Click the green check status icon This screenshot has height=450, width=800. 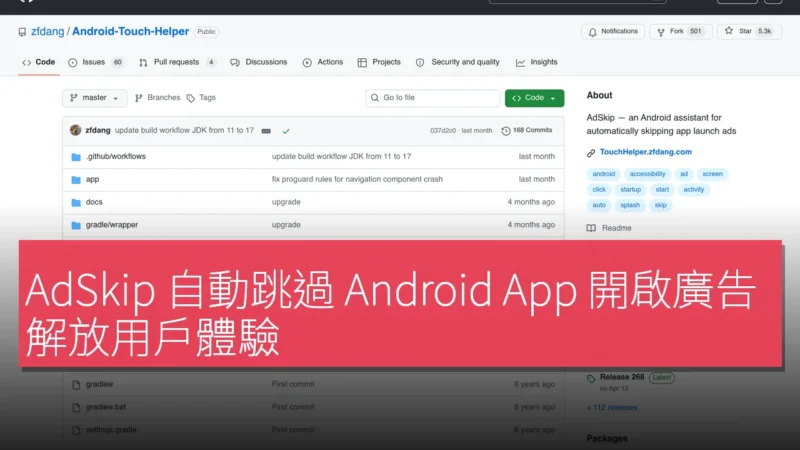[x=286, y=131]
